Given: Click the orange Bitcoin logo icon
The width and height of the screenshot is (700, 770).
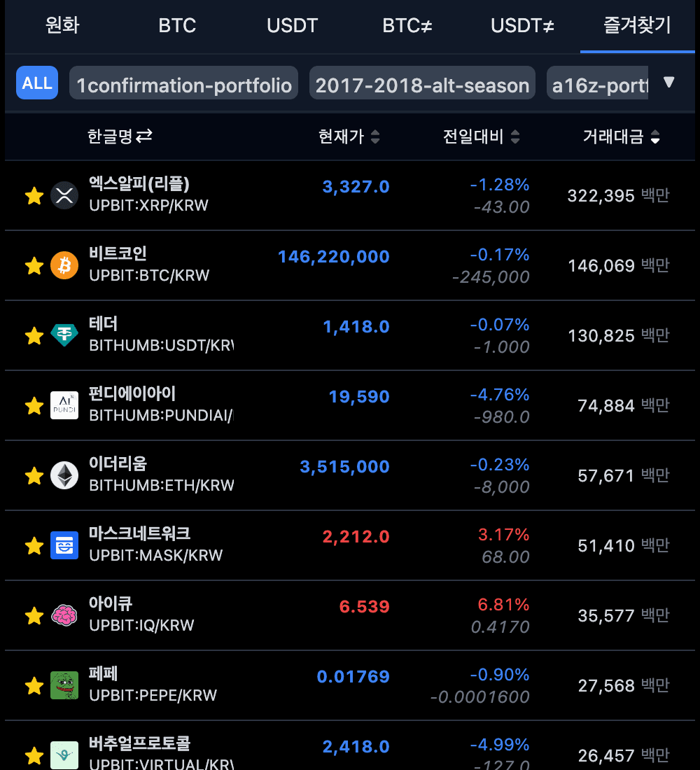Looking at the screenshot, I should coord(64,265).
